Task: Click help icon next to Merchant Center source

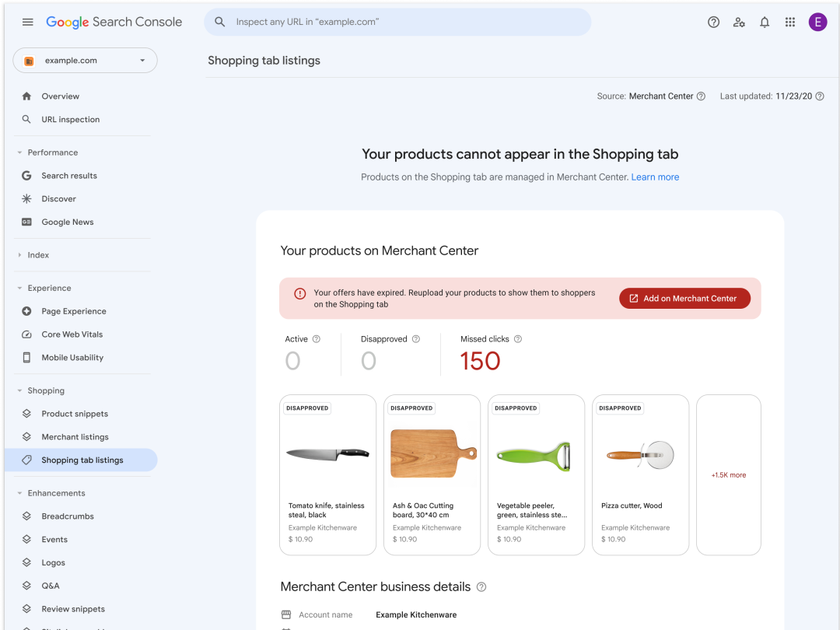Action: [701, 96]
